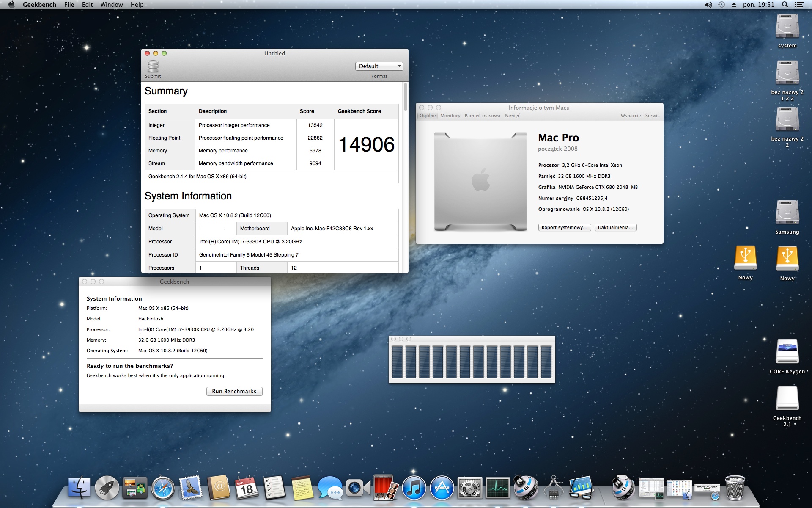Open the Window menu
812x508 pixels.
click(x=112, y=5)
